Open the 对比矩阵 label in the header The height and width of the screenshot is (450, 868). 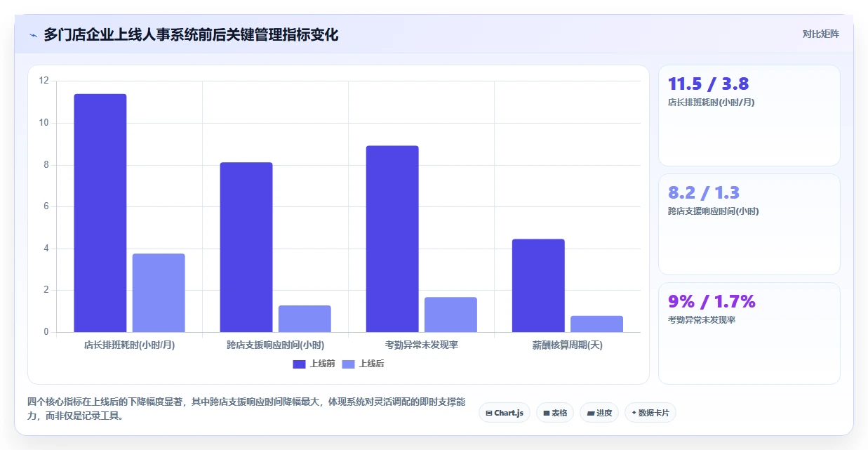pos(821,34)
